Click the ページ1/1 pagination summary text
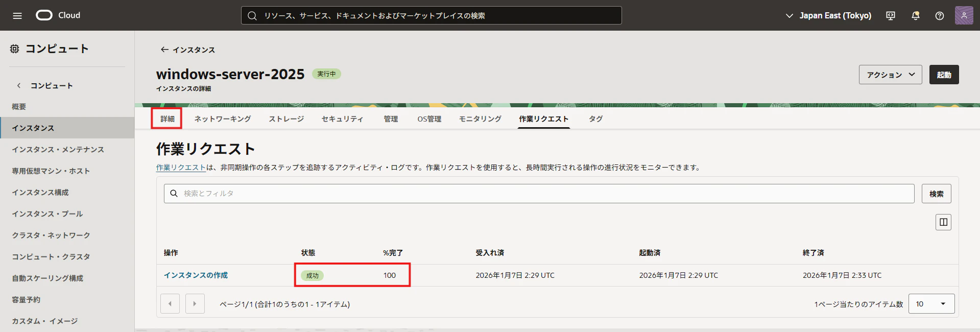The width and height of the screenshot is (980, 332). tap(284, 304)
